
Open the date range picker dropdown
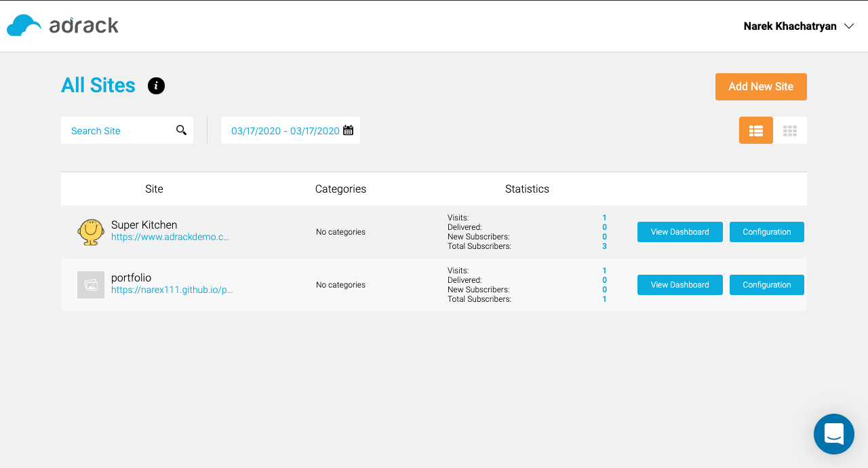(285, 130)
